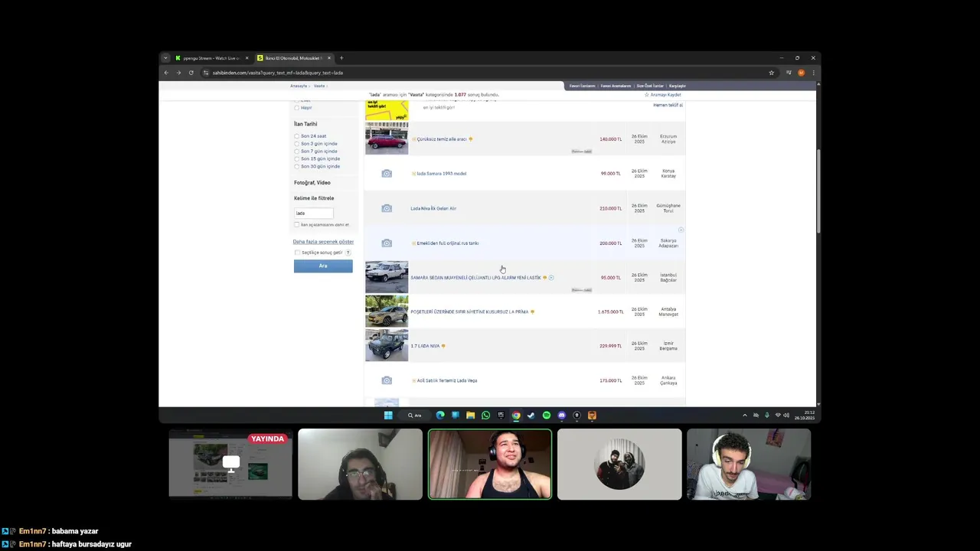
Task: Open Microsoft Edge from taskbar
Action: (x=440, y=416)
